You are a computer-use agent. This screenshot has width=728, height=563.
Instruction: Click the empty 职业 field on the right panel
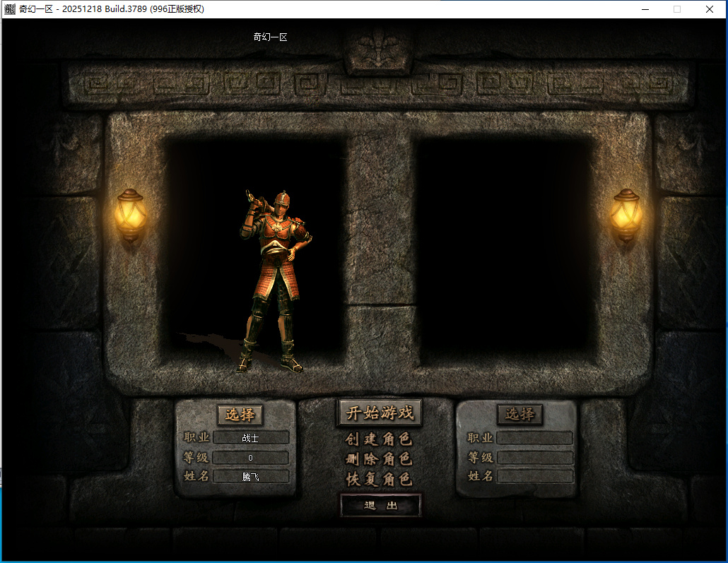(x=534, y=438)
